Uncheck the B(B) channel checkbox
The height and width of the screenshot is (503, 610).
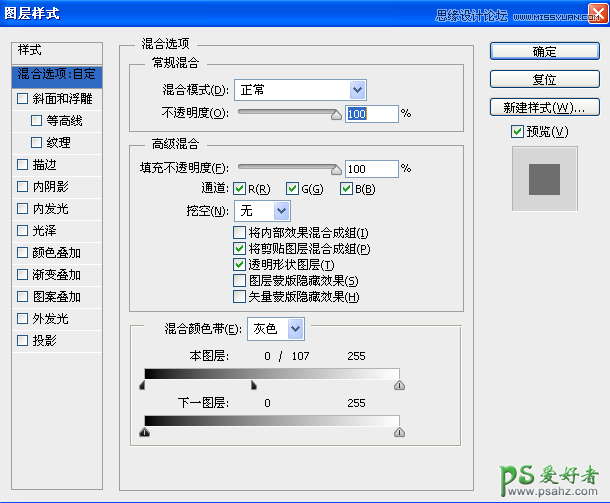point(346,189)
